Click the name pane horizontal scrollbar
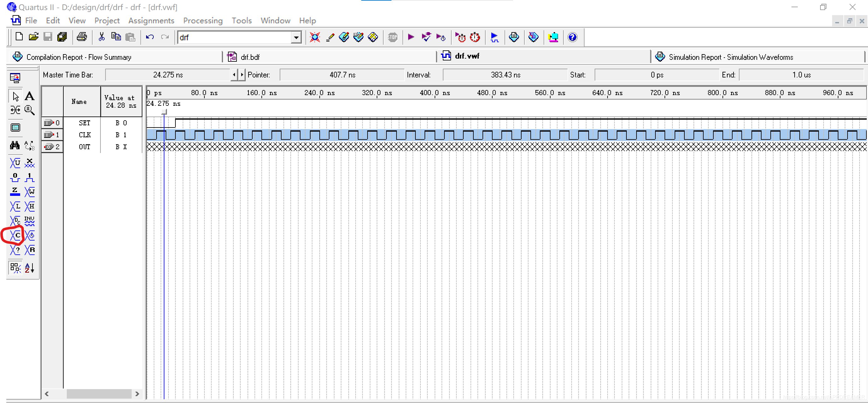The image size is (868, 403). click(x=99, y=394)
